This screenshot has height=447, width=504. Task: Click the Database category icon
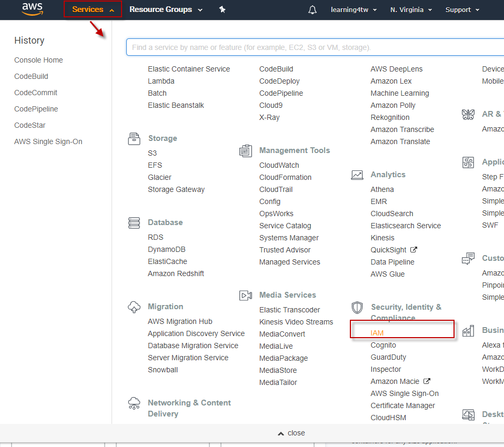pos(134,222)
